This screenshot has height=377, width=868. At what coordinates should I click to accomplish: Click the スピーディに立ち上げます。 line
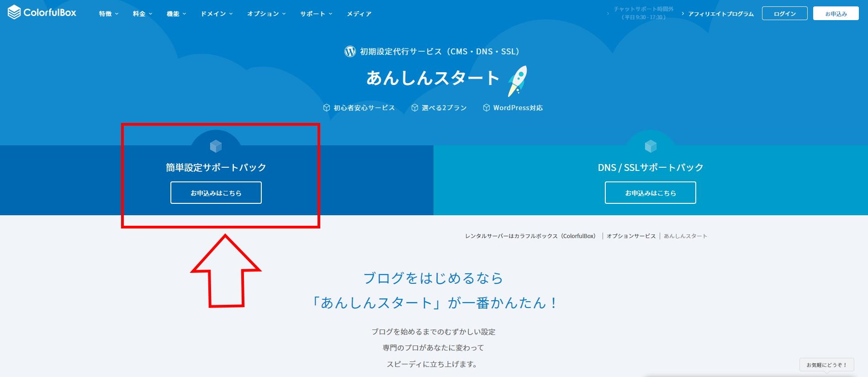(432, 364)
